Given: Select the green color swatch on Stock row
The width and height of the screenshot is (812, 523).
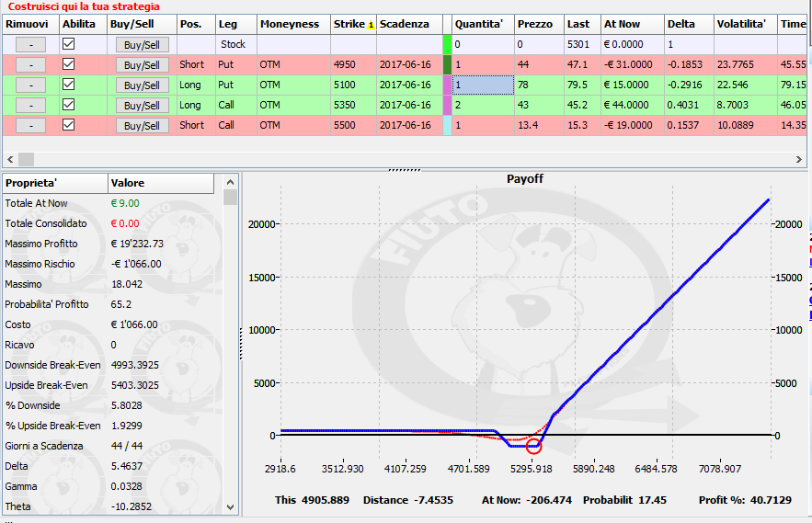Looking at the screenshot, I should [448, 44].
